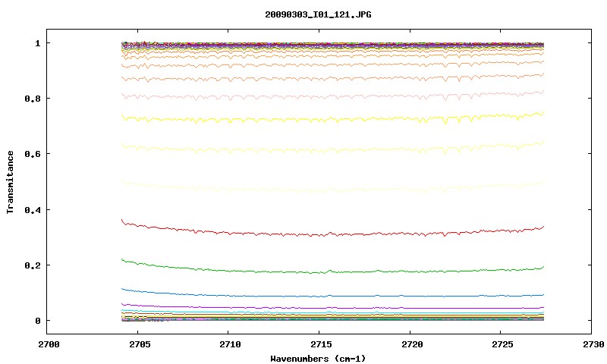Image resolution: width=607 pixels, height=364 pixels.
Task: Click the y-axis tick label 0.2
Action: pos(33,265)
